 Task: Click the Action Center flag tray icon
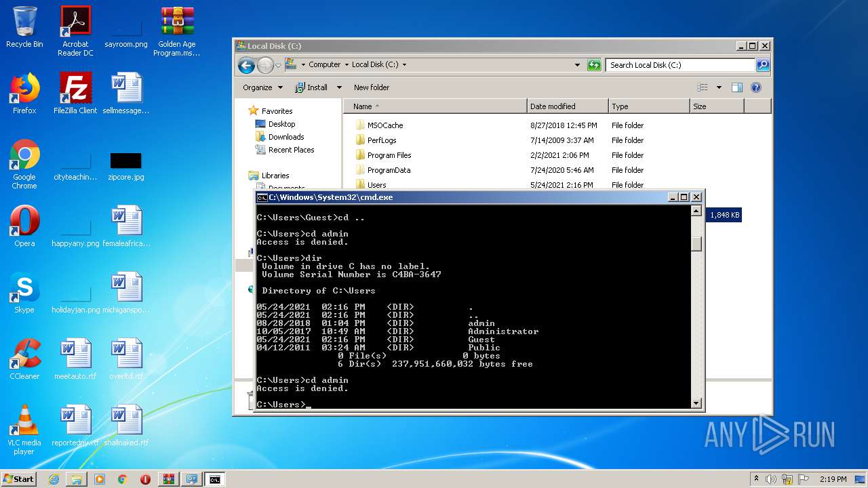pos(802,479)
